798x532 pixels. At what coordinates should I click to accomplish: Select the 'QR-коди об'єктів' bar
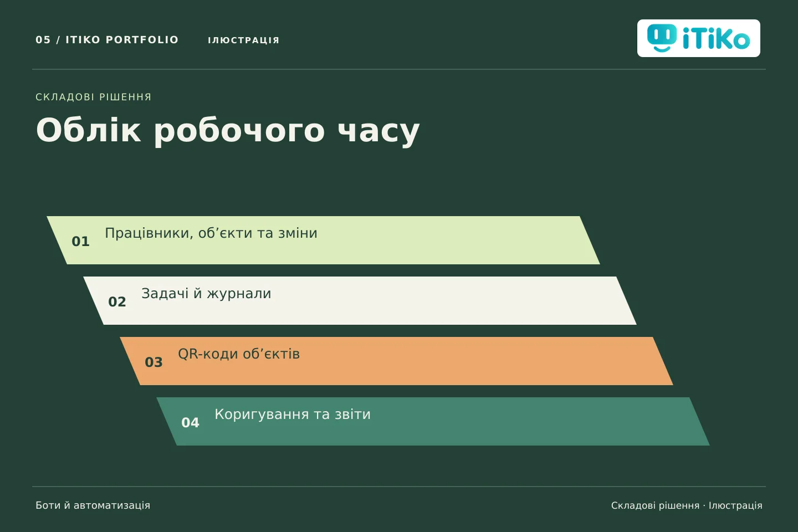point(396,361)
